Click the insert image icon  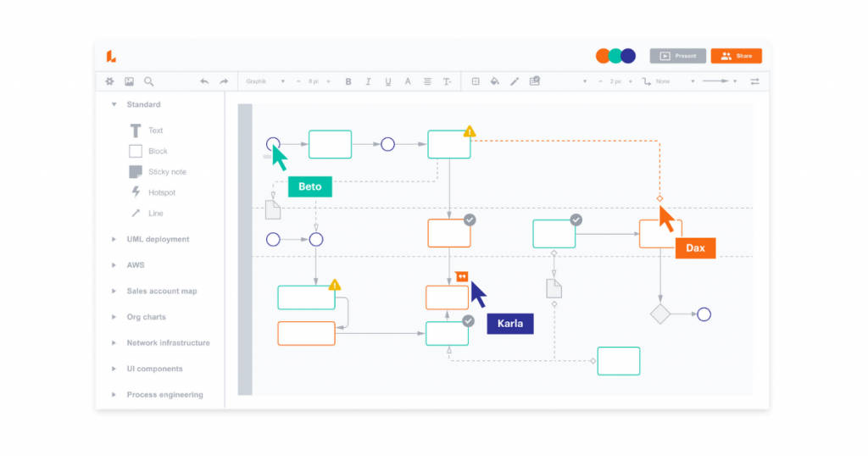pos(129,81)
